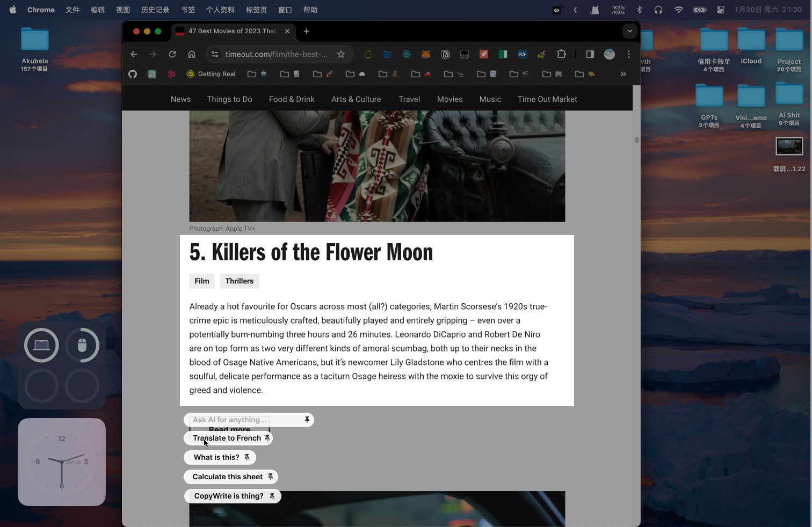This screenshot has width=812, height=527.
Task: Open Time Out Market link
Action: (547, 99)
